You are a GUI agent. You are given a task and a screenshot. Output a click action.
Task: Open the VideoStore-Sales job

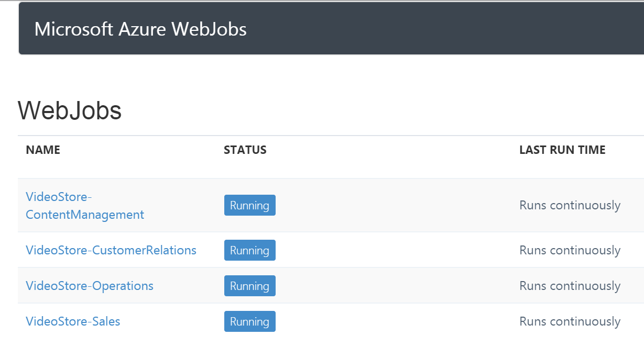[x=73, y=321]
